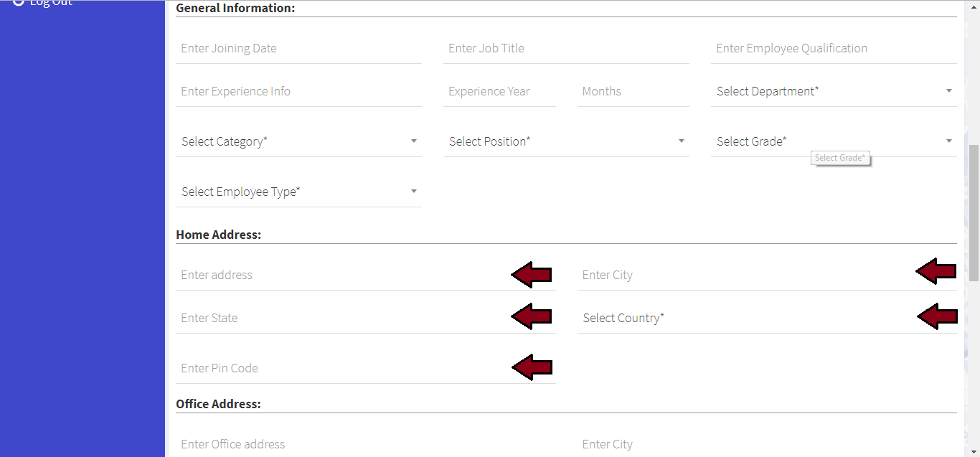
Task: Open the Select Department dropdown
Action: pos(833,92)
